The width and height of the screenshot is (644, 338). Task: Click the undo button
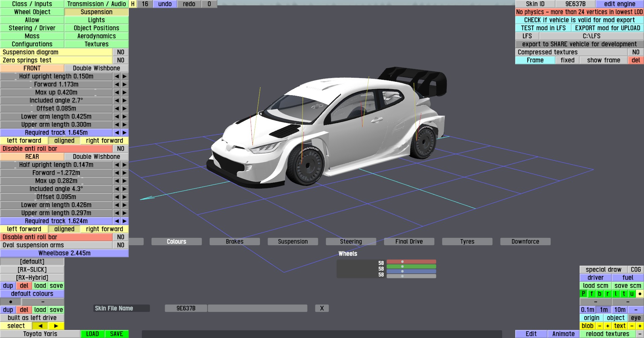[165, 4]
